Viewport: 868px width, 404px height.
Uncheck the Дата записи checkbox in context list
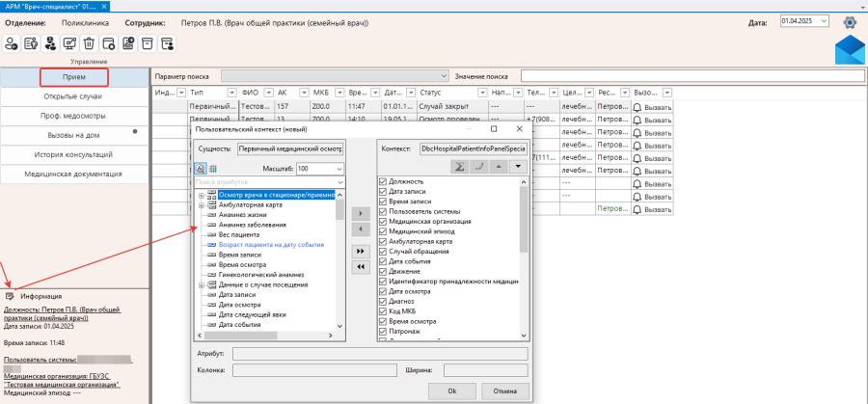(x=383, y=192)
